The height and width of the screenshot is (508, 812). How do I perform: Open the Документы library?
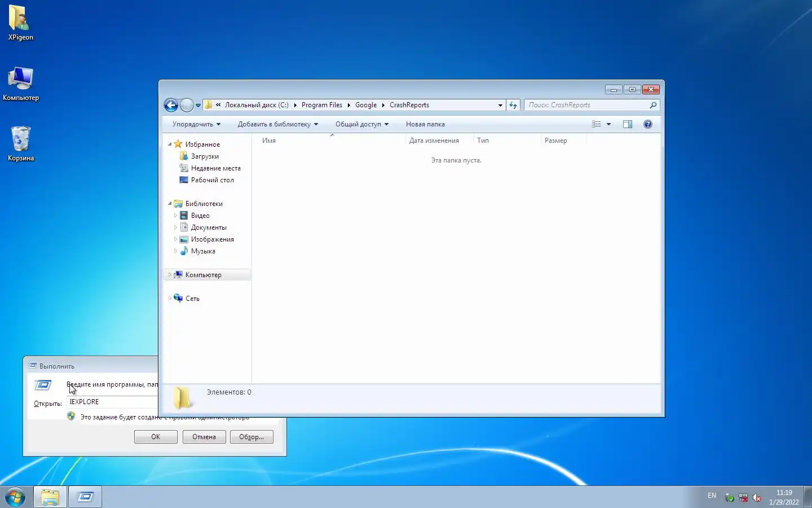[x=209, y=227]
